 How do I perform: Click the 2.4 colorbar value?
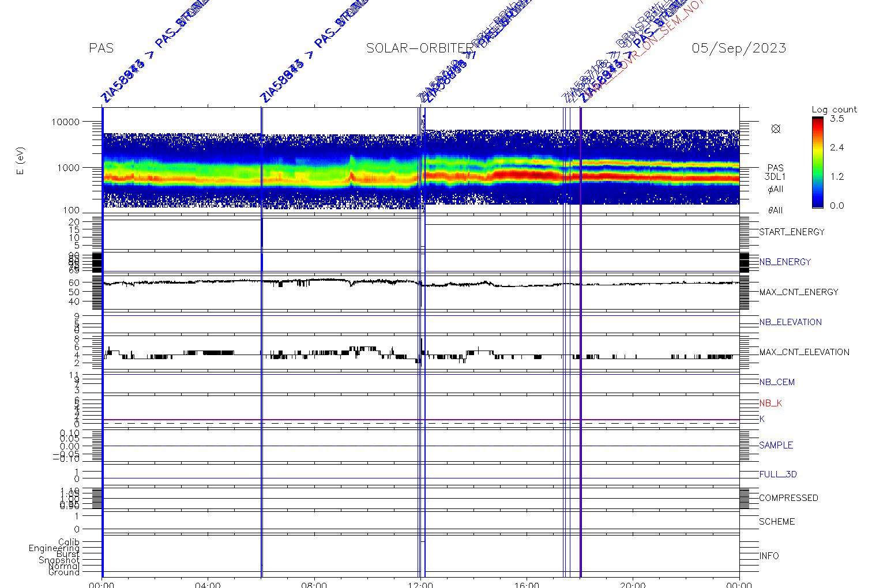click(x=837, y=148)
